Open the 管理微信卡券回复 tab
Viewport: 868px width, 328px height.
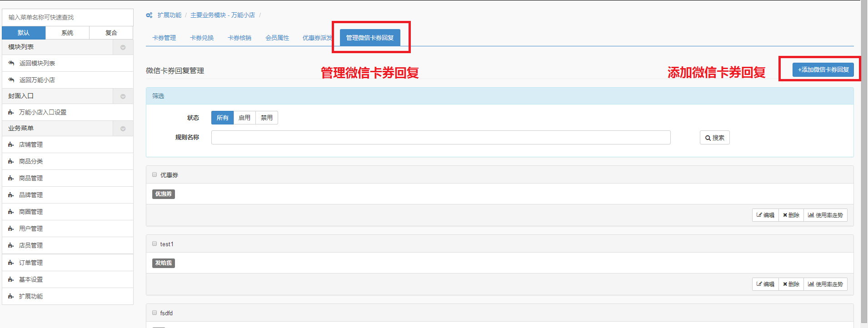[370, 38]
